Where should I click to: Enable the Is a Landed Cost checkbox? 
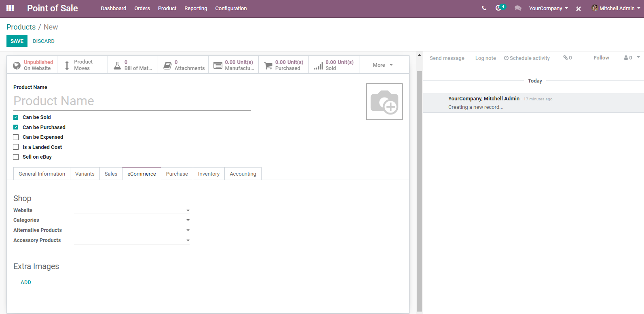pos(16,147)
